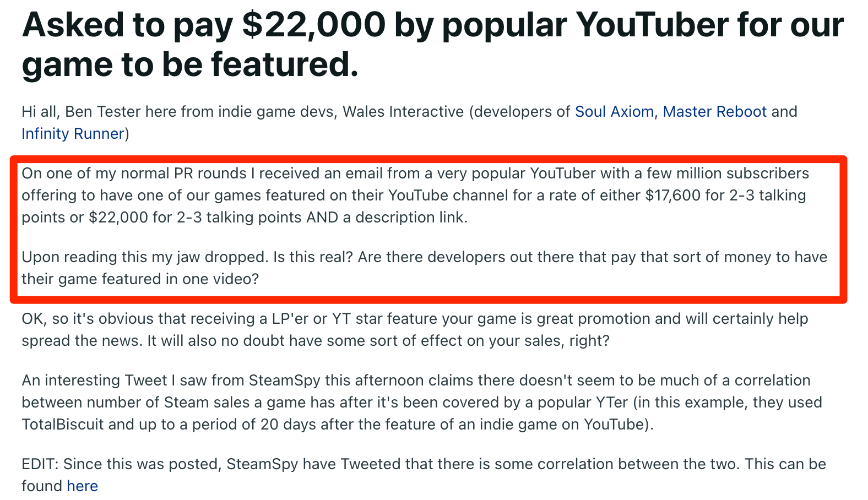Open the Soul Axiom link

point(614,112)
